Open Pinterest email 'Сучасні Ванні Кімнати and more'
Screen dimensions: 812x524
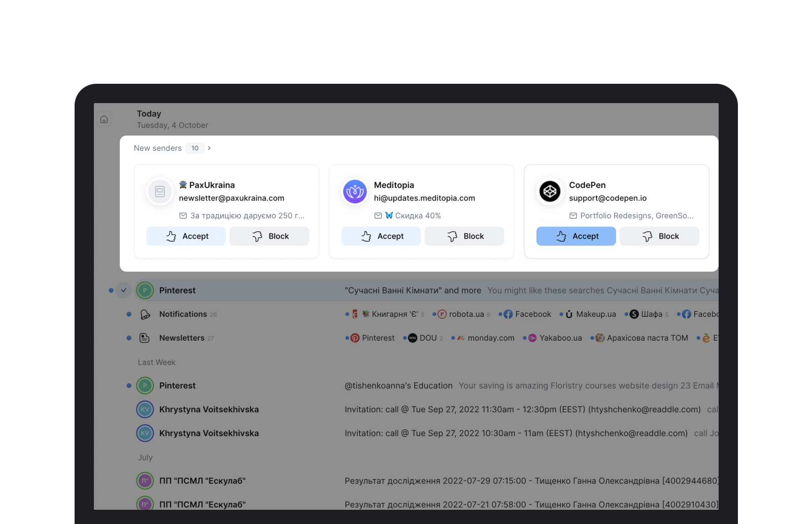(413, 290)
